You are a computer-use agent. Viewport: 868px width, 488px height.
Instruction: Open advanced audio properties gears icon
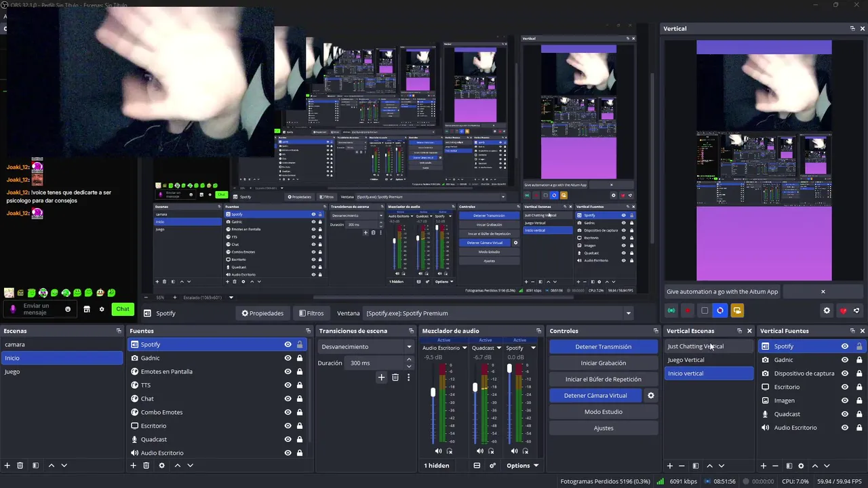pyautogui.click(x=493, y=466)
